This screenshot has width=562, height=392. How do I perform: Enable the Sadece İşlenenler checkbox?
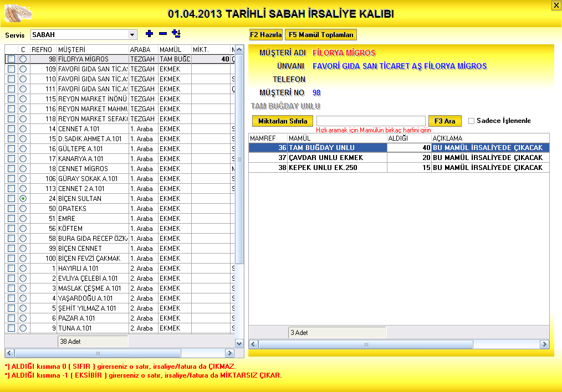click(x=472, y=121)
